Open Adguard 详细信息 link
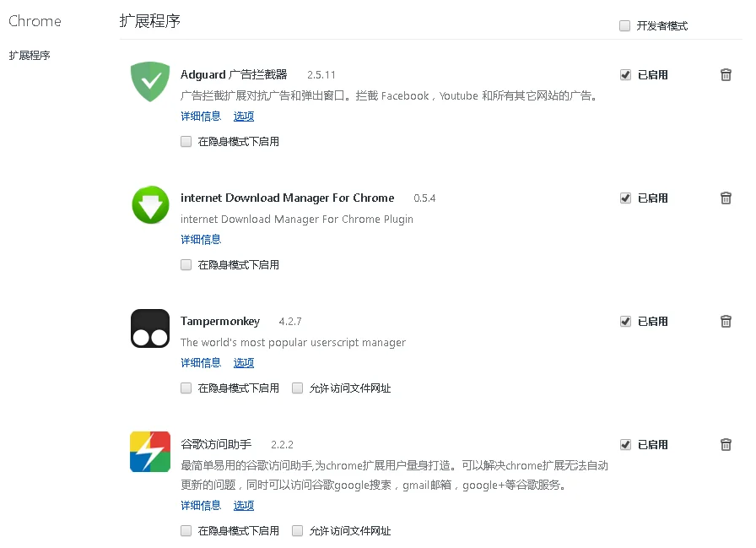 click(x=201, y=117)
